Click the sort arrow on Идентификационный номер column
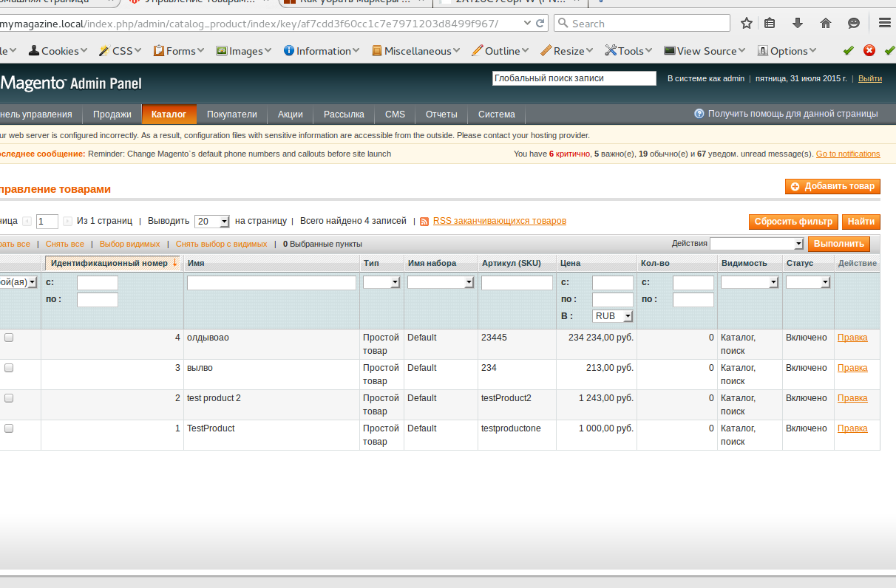 coord(175,263)
